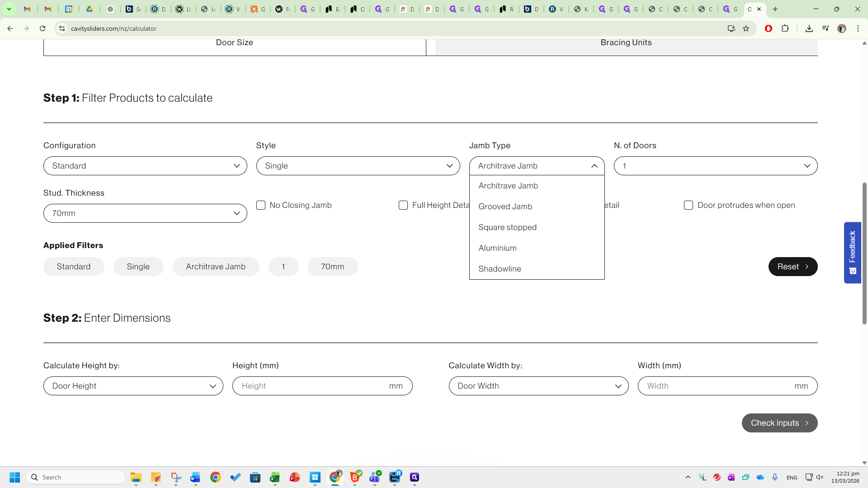The image size is (868, 488).
Task: Open the Excel icon in taskbar
Action: tap(275, 477)
